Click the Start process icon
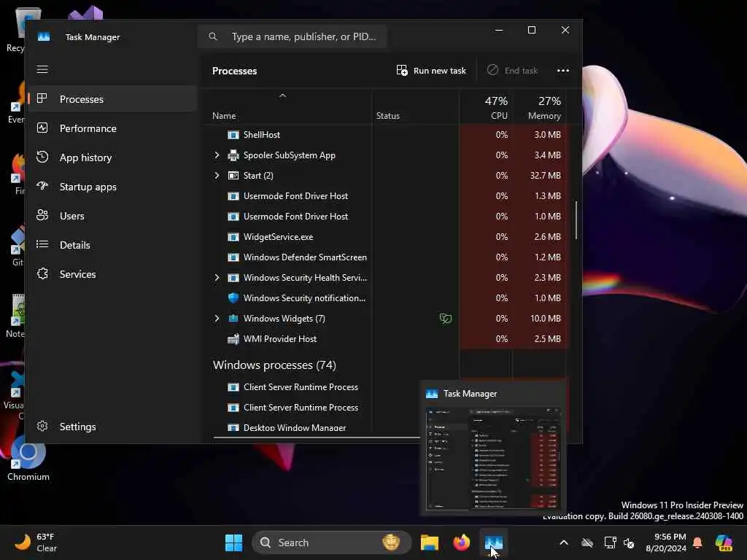Image resolution: width=747 pixels, height=560 pixels. (233, 176)
